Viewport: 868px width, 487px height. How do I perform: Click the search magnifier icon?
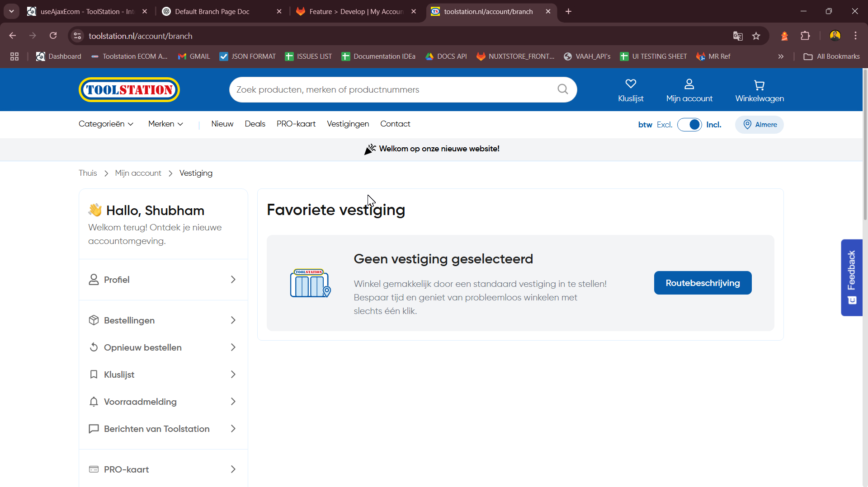point(562,89)
